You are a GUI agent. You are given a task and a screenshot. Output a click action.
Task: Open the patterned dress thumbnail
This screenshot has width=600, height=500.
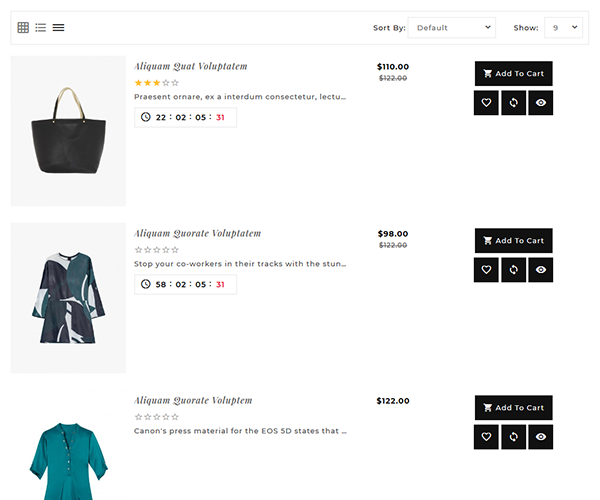click(x=68, y=298)
